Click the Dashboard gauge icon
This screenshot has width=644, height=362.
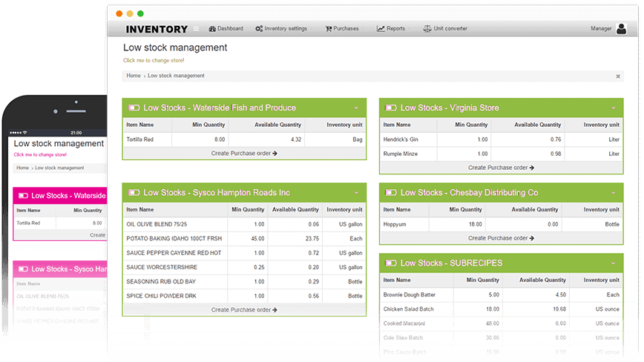point(212,29)
